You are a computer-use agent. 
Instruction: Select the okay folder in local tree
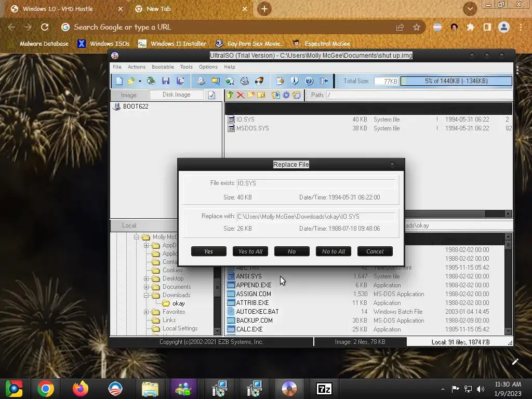click(x=179, y=303)
